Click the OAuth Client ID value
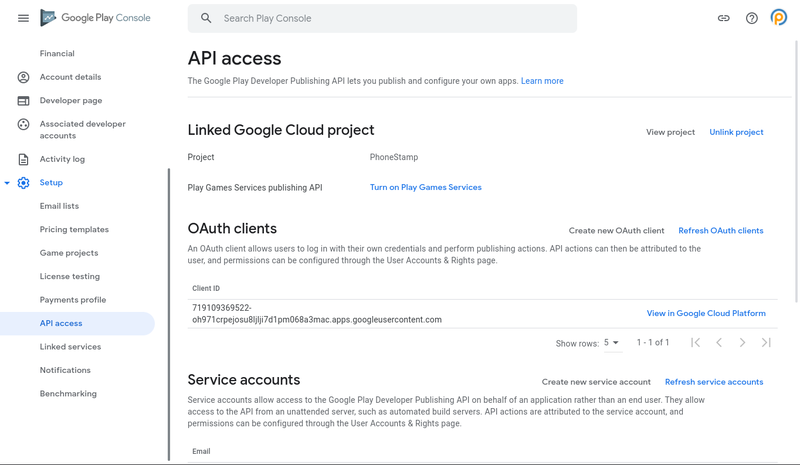Image resolution: width=800 pixels, height=465 pixels. click(317, 314)
